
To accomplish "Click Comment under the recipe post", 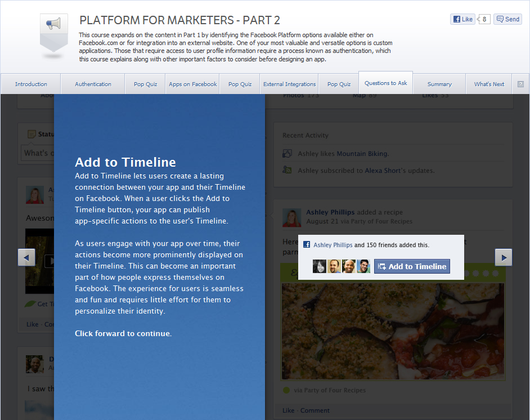I will (x=315, y=410).
